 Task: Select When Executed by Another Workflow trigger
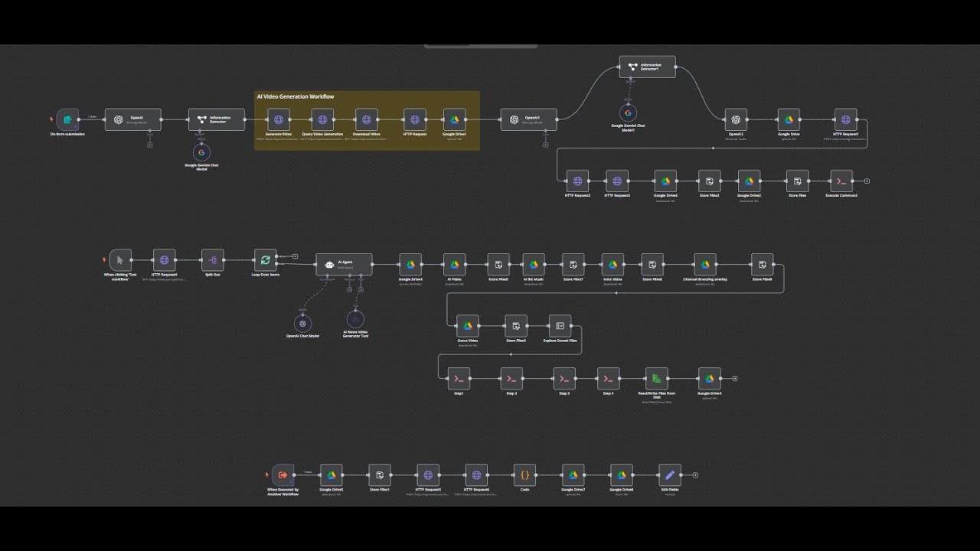pyautogui.click(x=283, y=475)
